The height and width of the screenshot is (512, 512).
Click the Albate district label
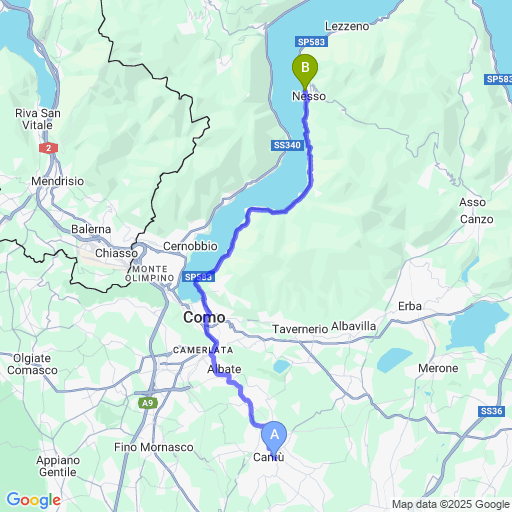[x=224, y=369]
